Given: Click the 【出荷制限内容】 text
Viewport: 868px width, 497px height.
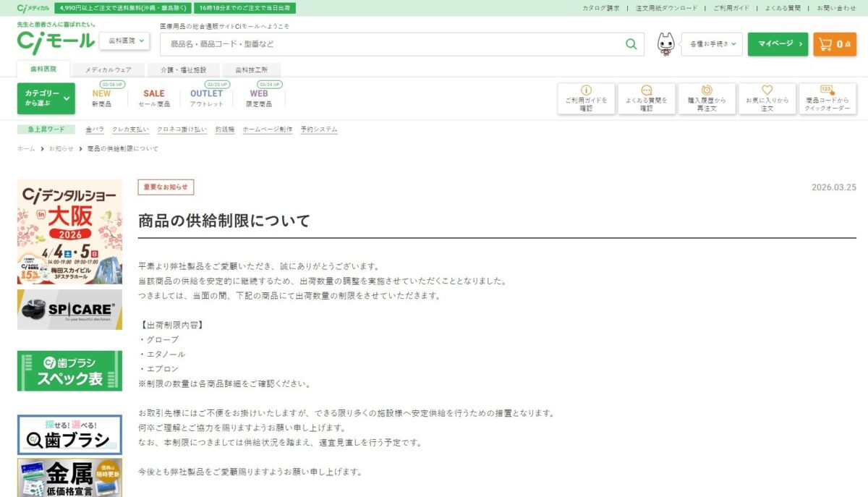Looking at the screenshot, I should coord(171,324).
